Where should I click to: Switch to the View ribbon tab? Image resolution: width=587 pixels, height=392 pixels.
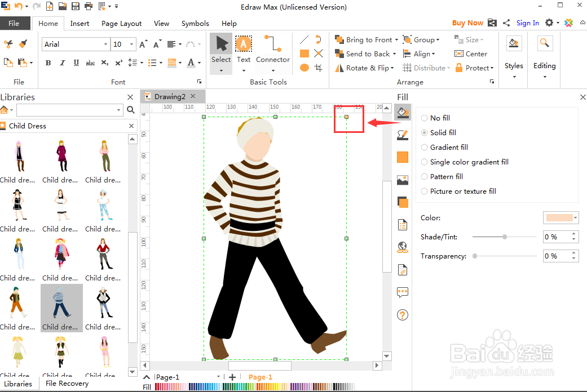[x=161, y=23]
